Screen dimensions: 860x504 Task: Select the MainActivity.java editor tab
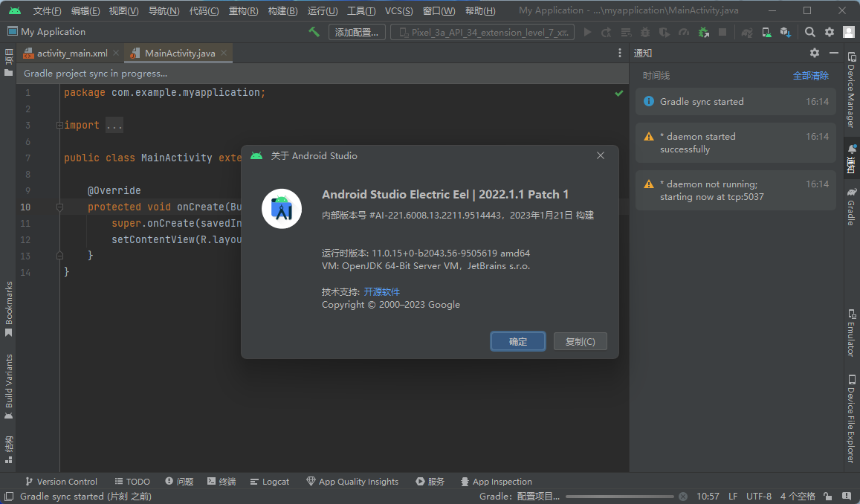coord(179,54)
